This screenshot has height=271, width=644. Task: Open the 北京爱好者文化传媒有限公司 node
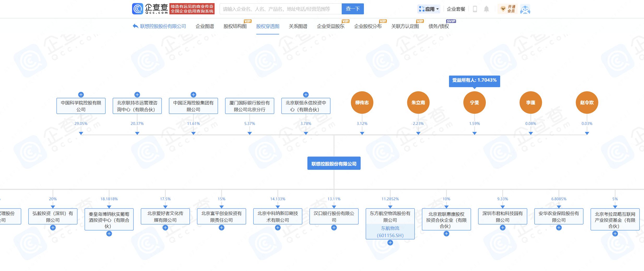tap(165, 216)
